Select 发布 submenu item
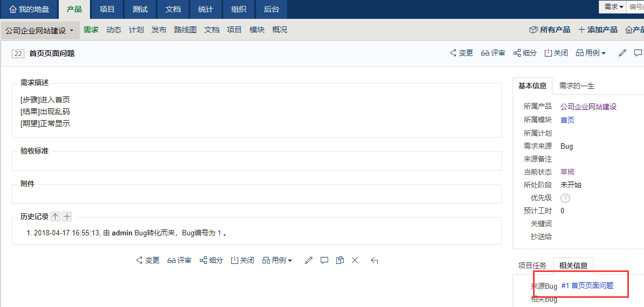 [x=159, y=30]
